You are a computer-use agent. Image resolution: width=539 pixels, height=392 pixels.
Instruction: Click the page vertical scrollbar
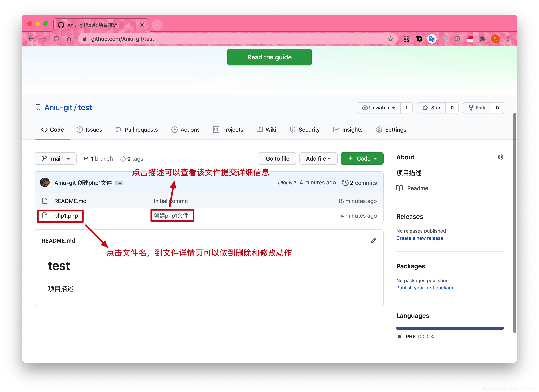pos(515,223)
